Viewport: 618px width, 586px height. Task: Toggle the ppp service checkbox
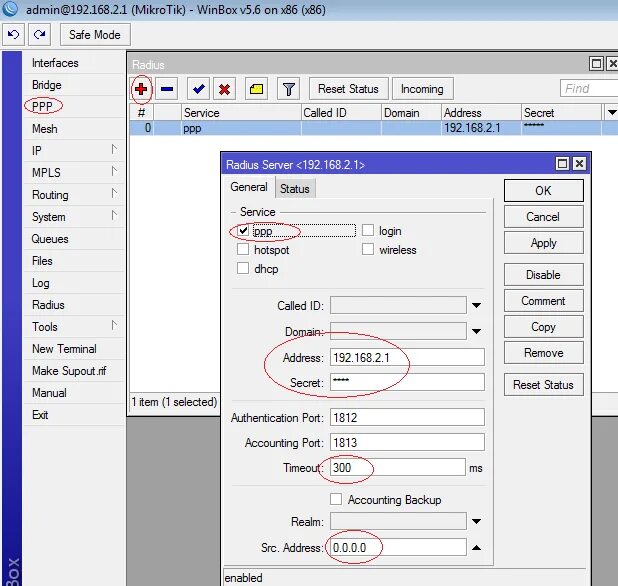[243, 230]
